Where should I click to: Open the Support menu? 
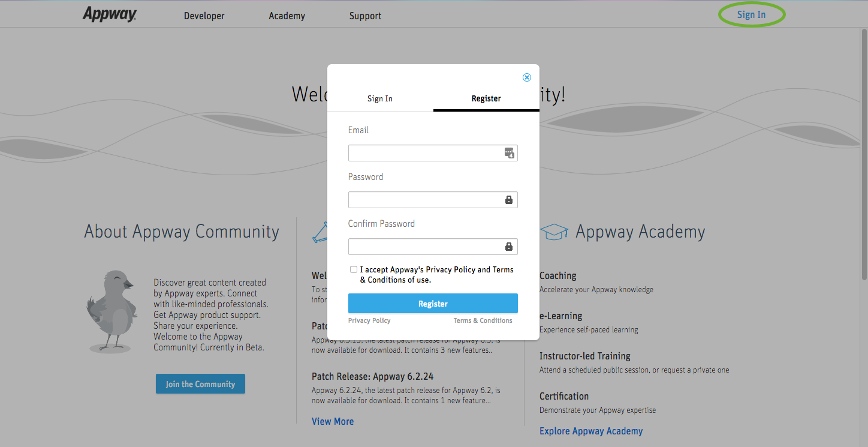pos(366,16)
